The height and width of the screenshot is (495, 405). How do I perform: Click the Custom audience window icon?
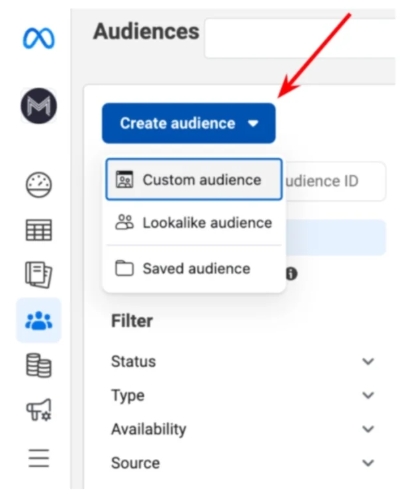coord(124,180)
